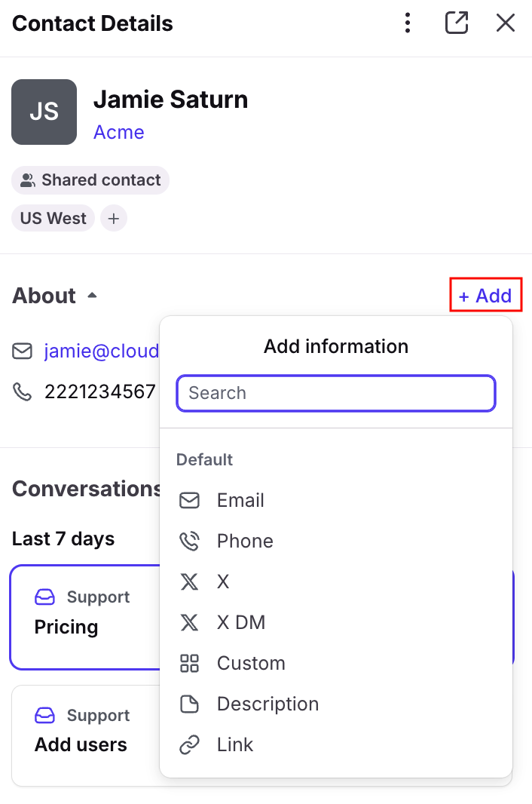
Task: Click the + Add button
Action: [x=485, y=296]
